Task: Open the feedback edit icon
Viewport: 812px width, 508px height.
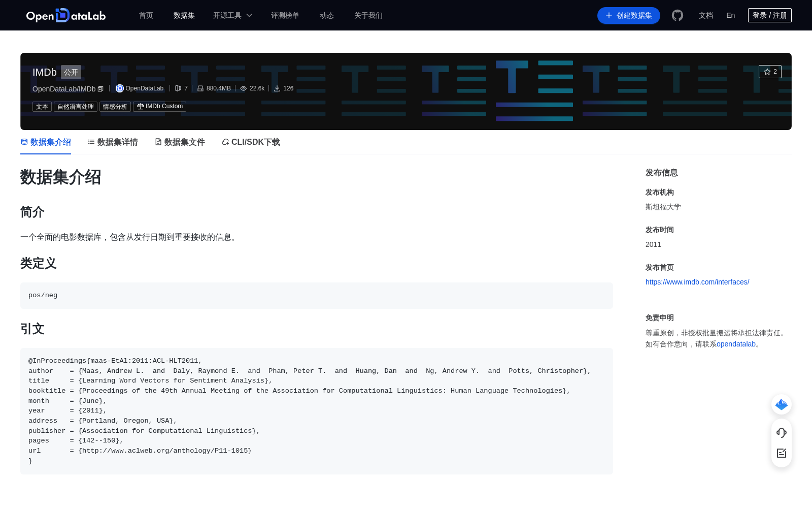Action: [782, 453]
